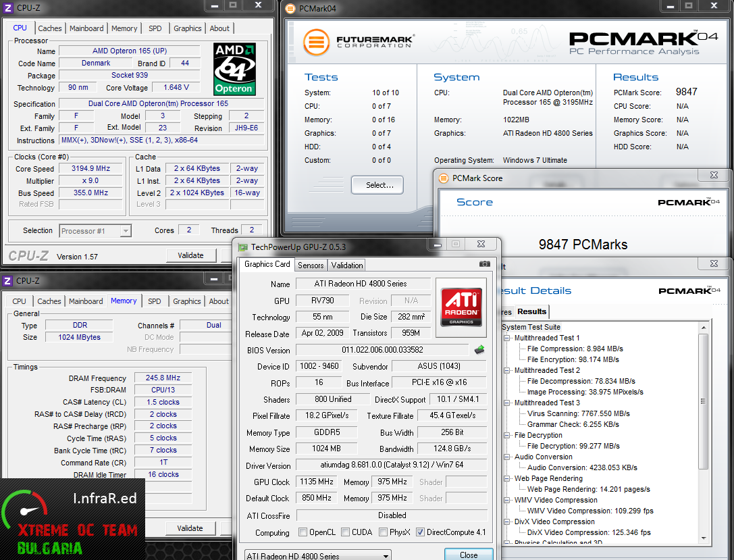Select Virus Scanning: 7767.550 MB/s result
This screenshot has height=560, width=734.
coord(578,414)
